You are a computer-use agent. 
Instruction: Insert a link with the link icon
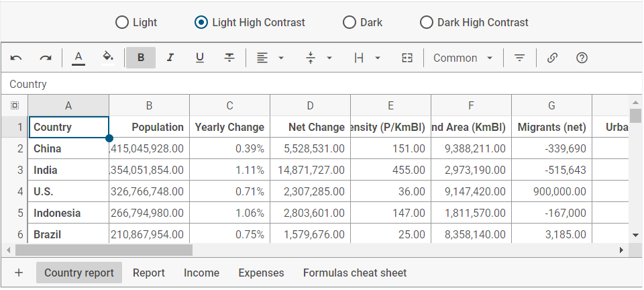coord(552,58)
